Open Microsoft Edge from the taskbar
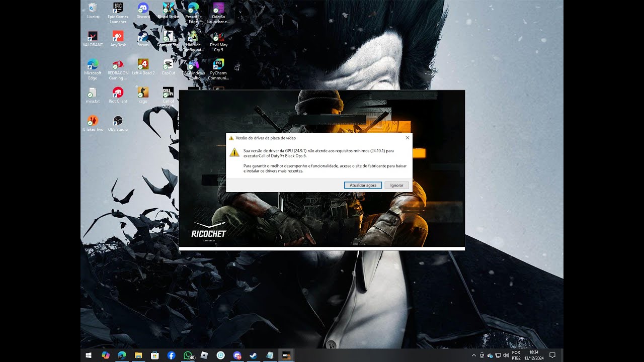Image resolution: width=644 pixels, height=362 pixels. pyautogui.click(x=122, y=355)
